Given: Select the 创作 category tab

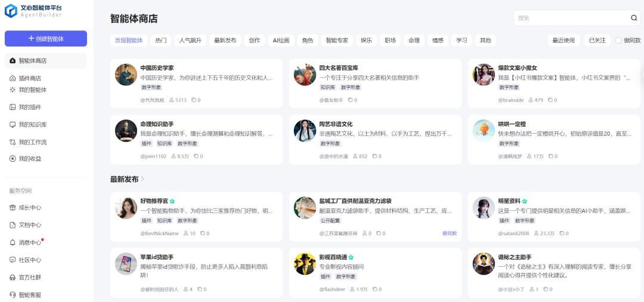Looking at the screenshot, I should [255, 40].
